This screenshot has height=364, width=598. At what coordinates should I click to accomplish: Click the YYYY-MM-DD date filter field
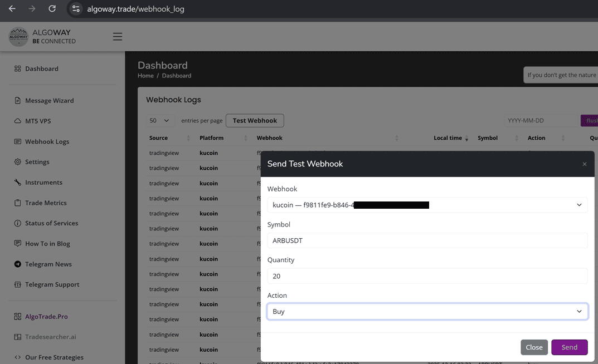click(x=541, y=120)
